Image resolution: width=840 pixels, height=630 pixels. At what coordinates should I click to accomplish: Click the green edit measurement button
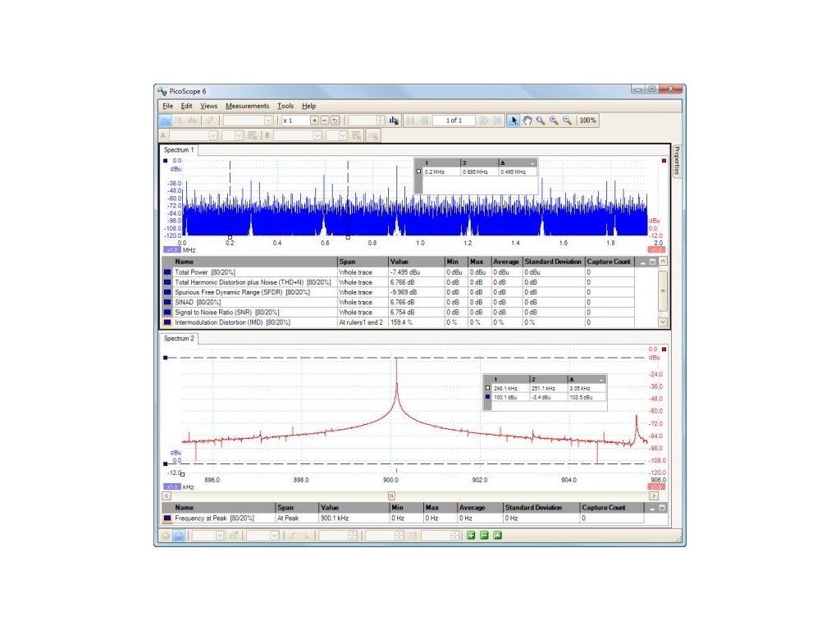click(x=498, y=535)
